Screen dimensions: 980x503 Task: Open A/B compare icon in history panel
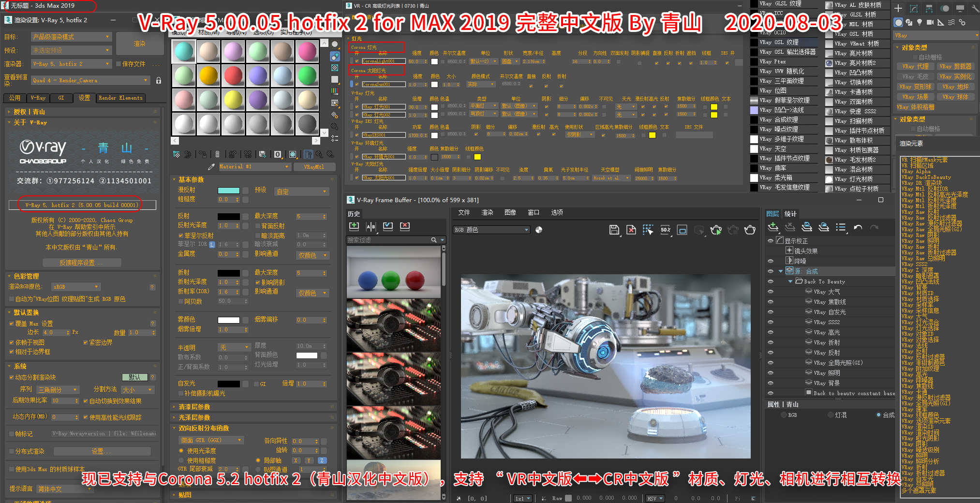tap(371, 226)
